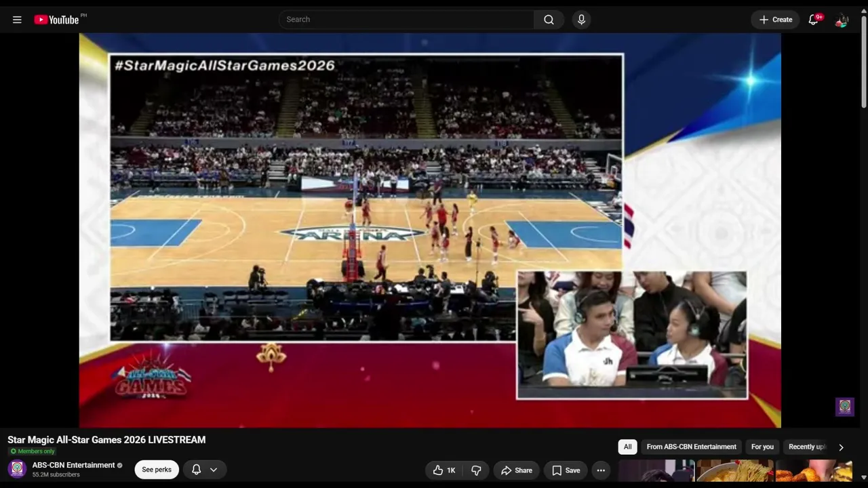Screen dimensions: 868x488
Task: Click the '55.2M subscribers' text
Action: click(56, 474)
